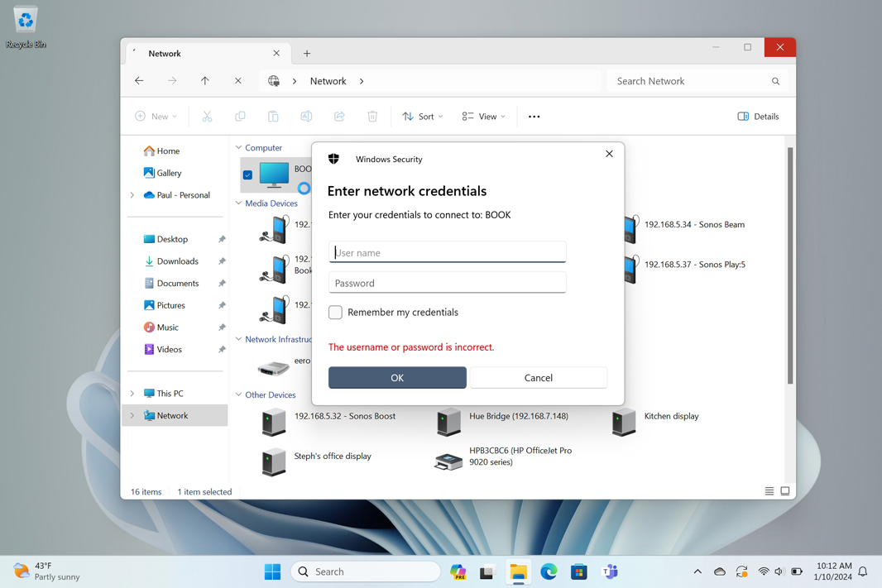Image resolution: width=882 pixels, height=588 pixels.
Task: Add a new tab
Action: (x=307, y=54)
